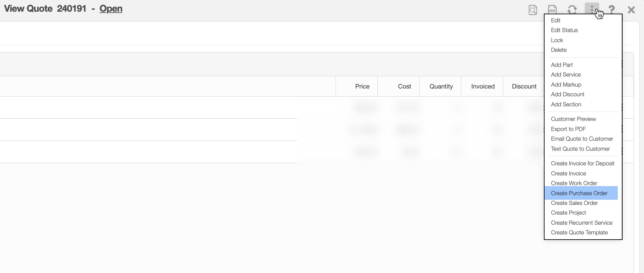Select Delete from the options menu
The width and height of the screenshot is (644, 273).
558,50
